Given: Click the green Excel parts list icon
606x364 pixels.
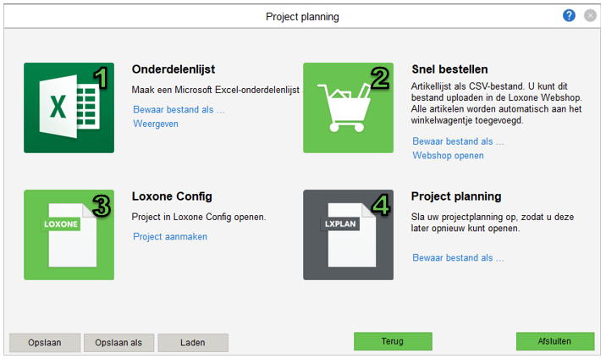Looking at the screenshot, I should [69, 108].
